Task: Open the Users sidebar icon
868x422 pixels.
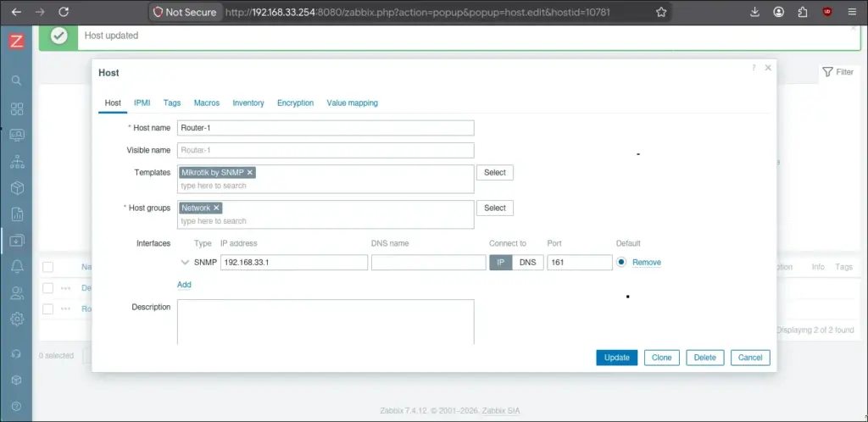Action: 17,293
